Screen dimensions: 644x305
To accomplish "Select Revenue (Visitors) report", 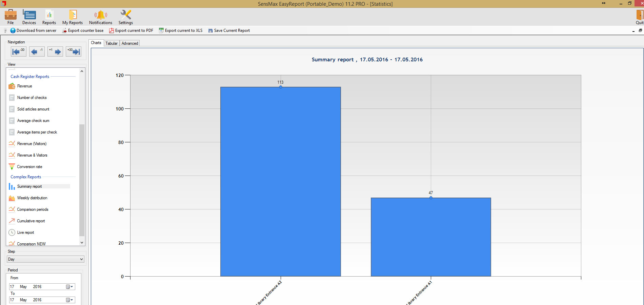I will (x=32, y=144).
